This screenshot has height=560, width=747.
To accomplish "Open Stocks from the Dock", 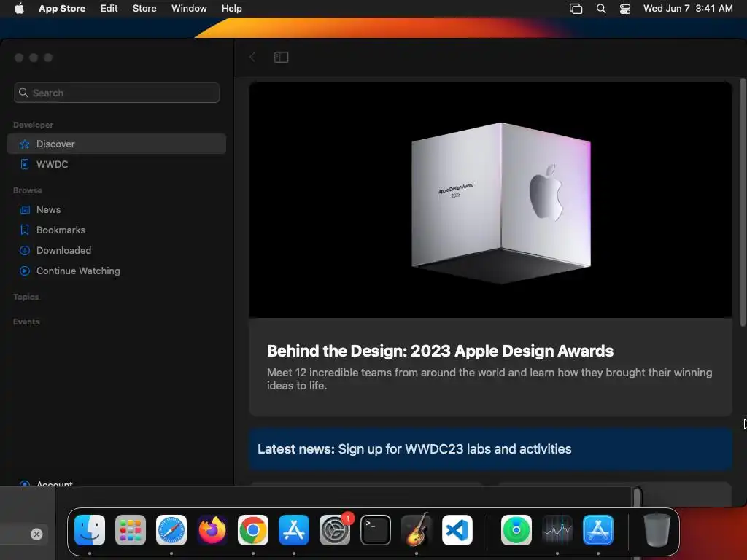I will pyautogui.click(x=557, y=530).
